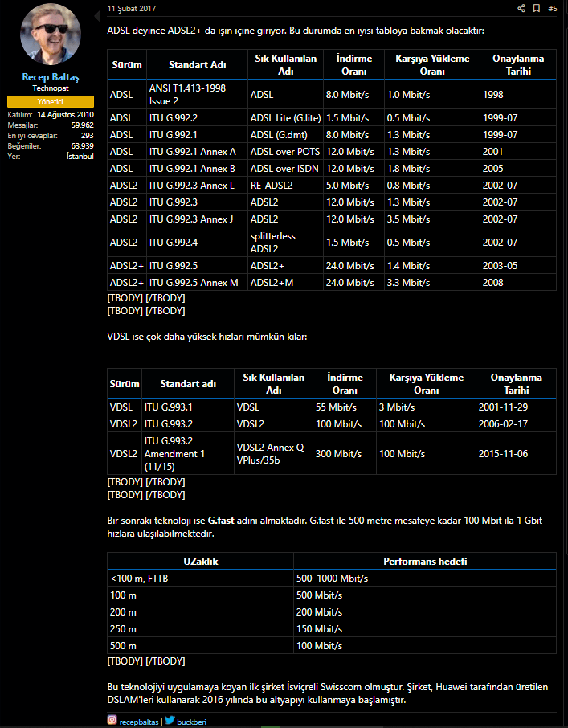Image resolution: width=568 pixels, height=728 pixels.
Task: Open the post date 11 Şubat 2017
Action: (x=131, y=8)
